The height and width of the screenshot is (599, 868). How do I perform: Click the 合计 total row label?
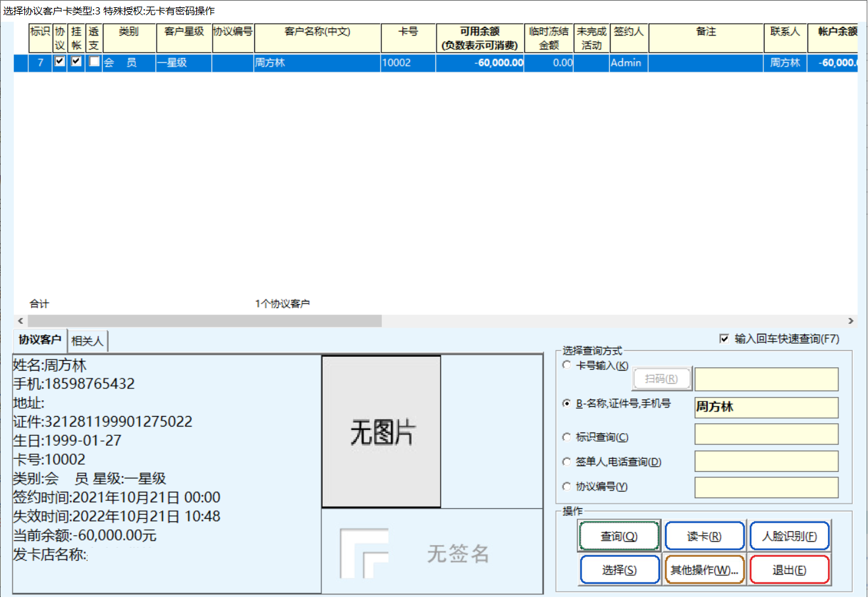40,303
